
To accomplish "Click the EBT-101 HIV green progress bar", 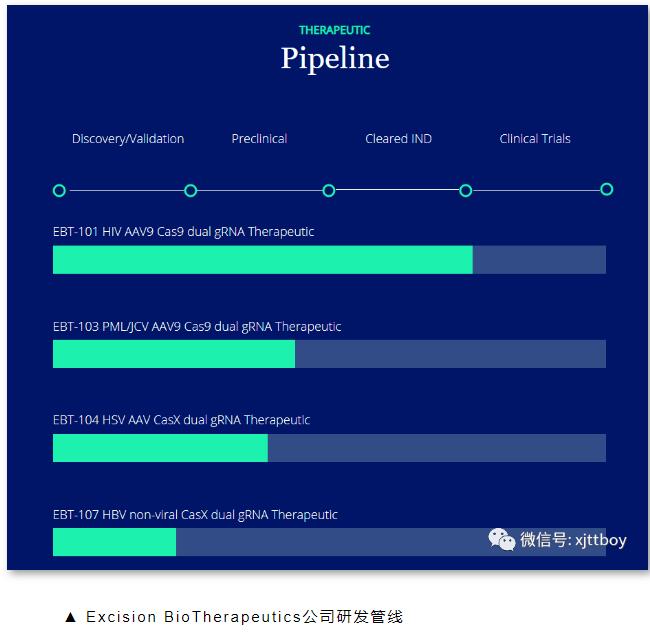I will click(263, 260).
